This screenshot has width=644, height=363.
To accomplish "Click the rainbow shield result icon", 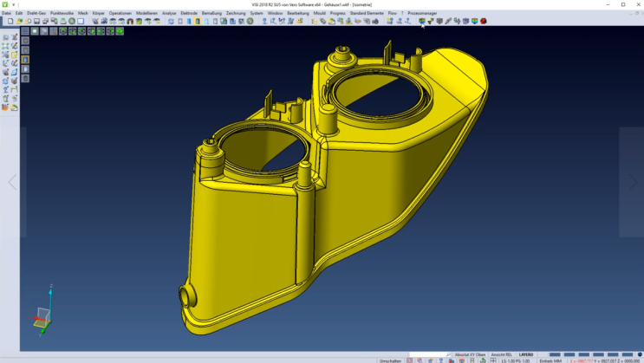I will 474,21.
